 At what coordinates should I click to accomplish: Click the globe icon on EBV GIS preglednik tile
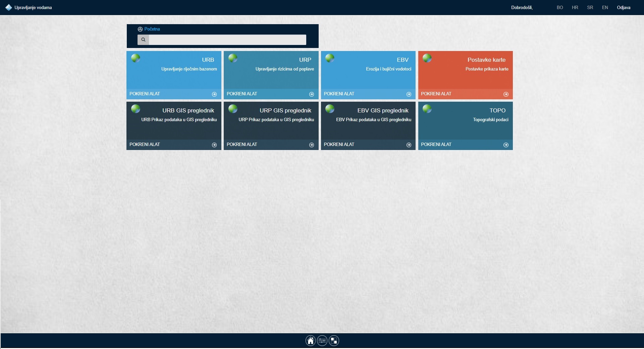point(330,109)
